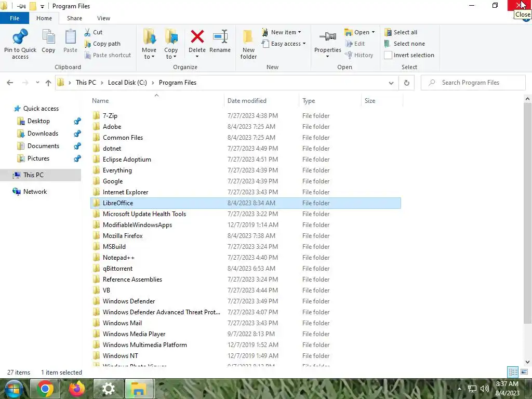Image resolution: width=532 pixels, height=399 pixels.
Task: Sort by Date modified column header
Action: tap(262, 101)
